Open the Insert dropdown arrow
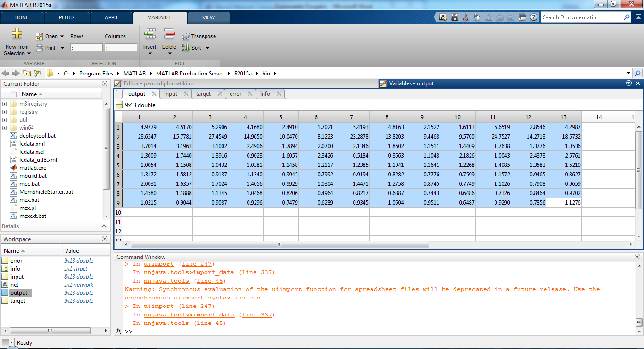The image size is (644, 349). (150, 53)
